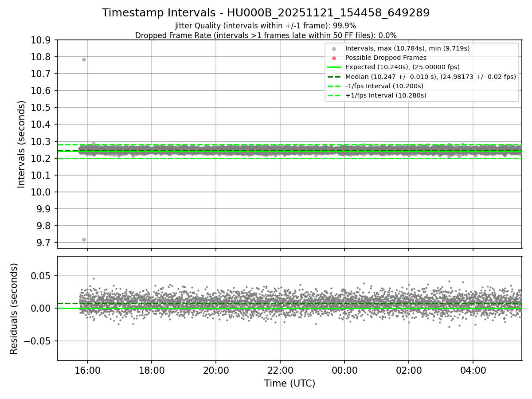Click the highest residual point near 0.045 after 16:00
The height and width of the screenshot is (399, 532).
coord(94,278)
